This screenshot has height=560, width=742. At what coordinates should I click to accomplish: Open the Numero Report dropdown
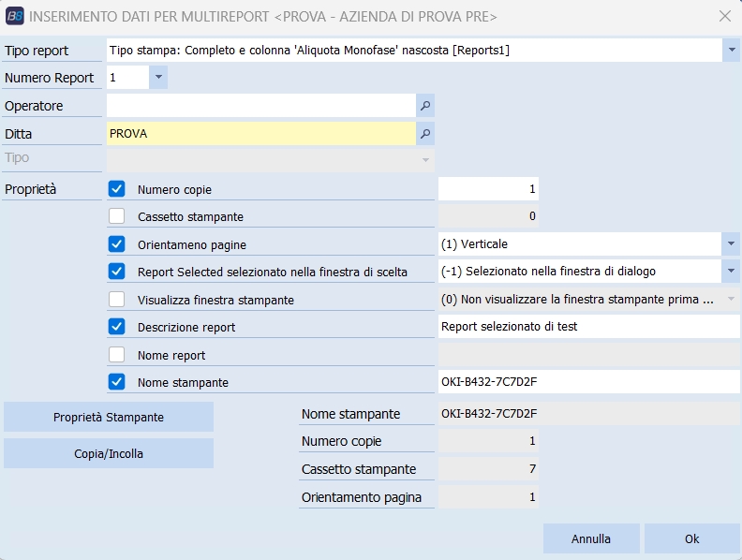pos(158,77)
